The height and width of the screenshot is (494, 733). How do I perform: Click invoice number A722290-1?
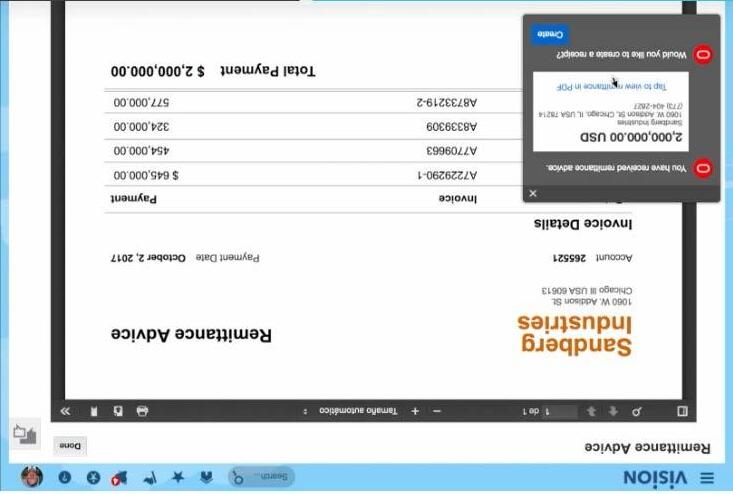[x=446, y=175]
